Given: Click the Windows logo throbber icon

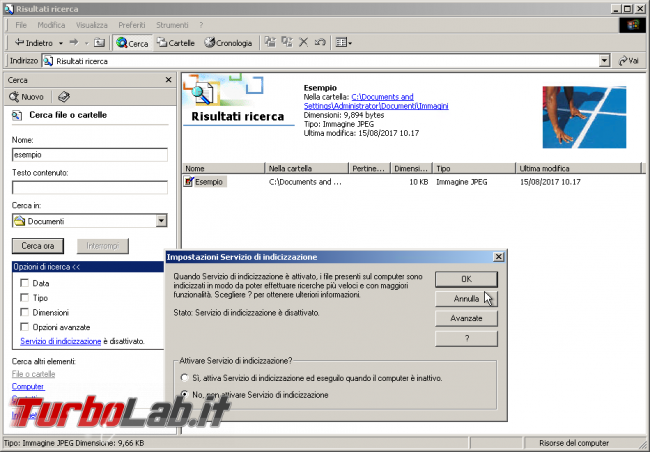Looking at the screenshot, I should pyautogui.click(x=632, y=25).
